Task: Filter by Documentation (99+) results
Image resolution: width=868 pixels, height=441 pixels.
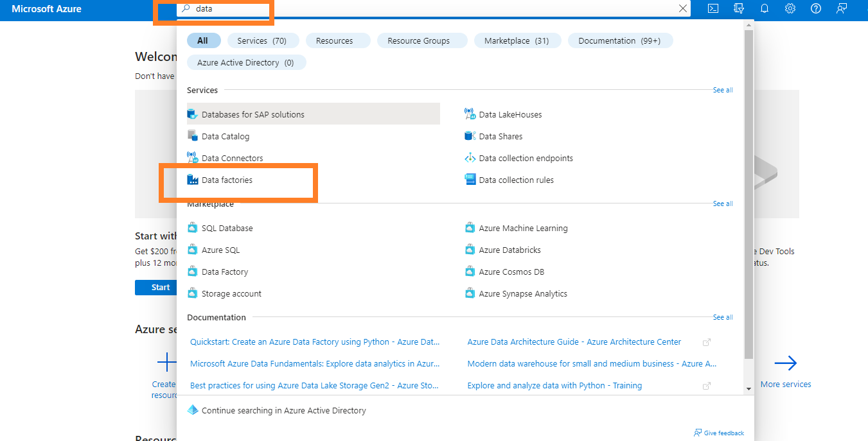Action: [619, 41]
